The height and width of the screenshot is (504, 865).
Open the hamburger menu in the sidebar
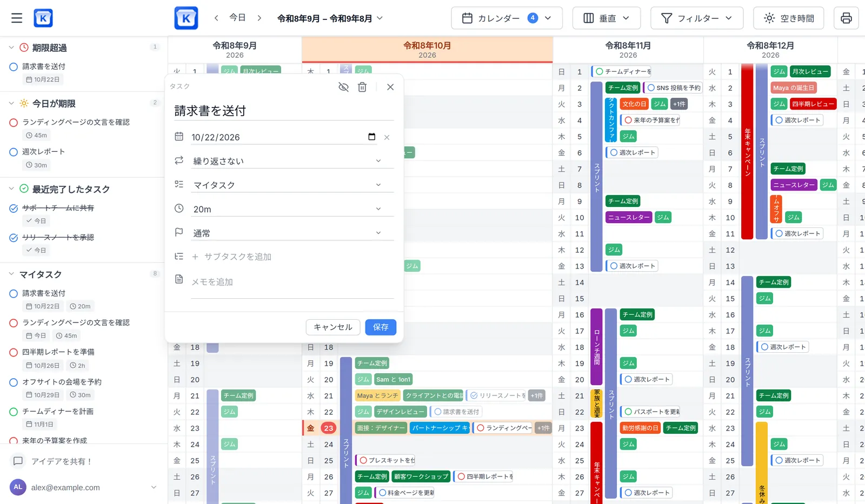click(17, 18)
